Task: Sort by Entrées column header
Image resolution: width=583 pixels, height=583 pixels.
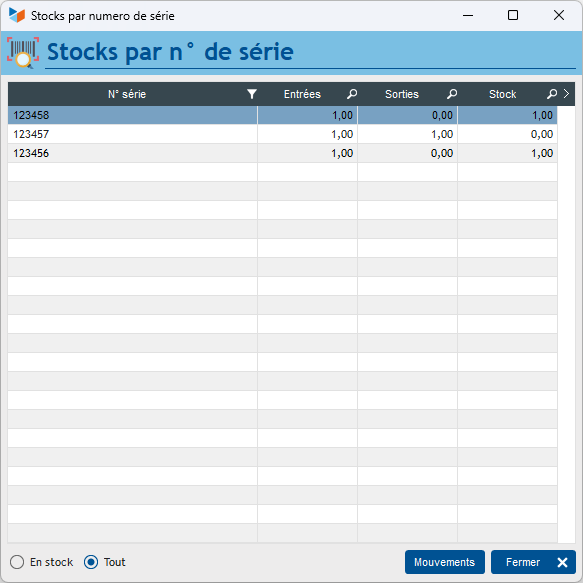Action: (x=302, y=94)
